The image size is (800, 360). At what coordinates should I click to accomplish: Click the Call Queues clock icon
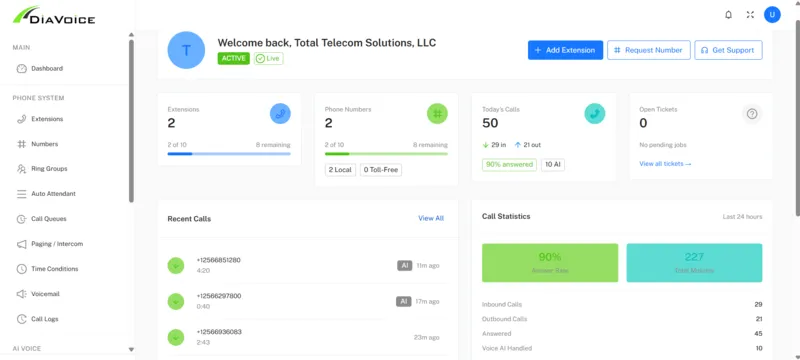pos(21,219)
